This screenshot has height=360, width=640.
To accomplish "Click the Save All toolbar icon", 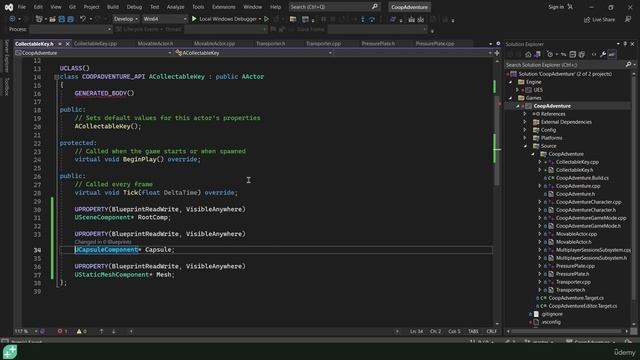I will (70, 19).
